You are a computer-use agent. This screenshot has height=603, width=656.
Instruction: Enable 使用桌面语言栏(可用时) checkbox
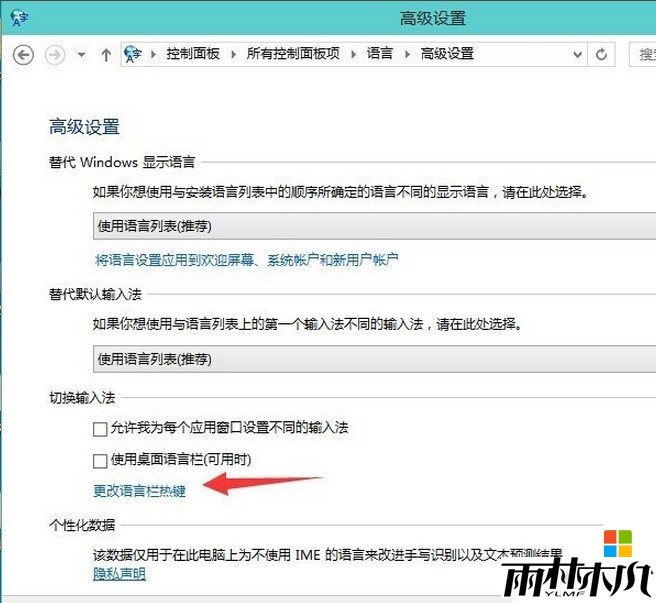(100, 461)
